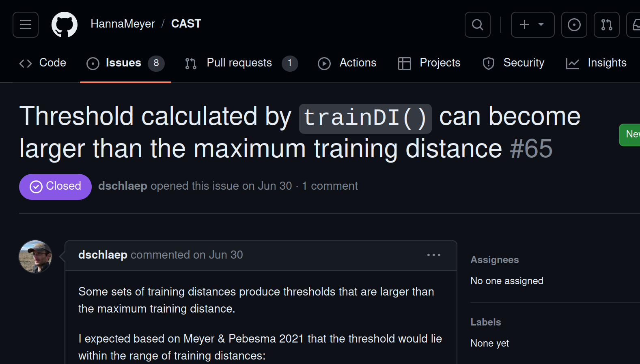This screenshot has height=364, width=640.
Task: Open the search button
Action: click(478, 25)
